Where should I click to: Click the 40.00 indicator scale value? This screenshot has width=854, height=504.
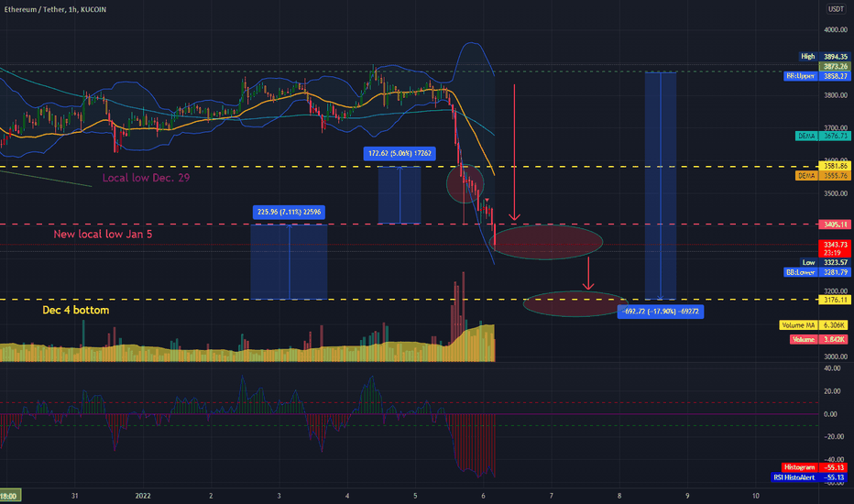coord(832,368)
